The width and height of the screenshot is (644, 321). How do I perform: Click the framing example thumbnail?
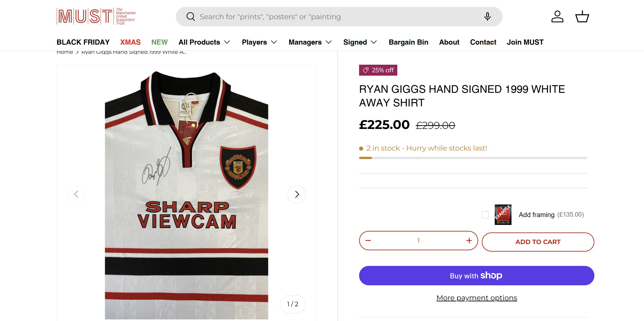(503, 215)
